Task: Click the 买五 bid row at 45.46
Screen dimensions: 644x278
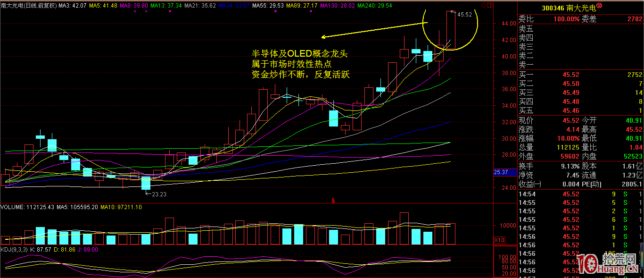Action: pos(581,110)
